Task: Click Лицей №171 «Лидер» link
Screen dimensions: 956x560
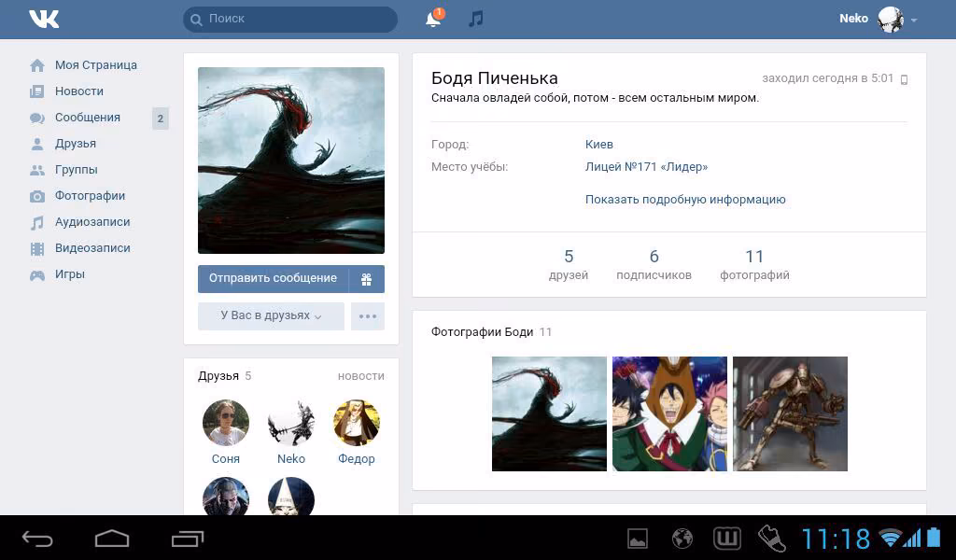Action: 646,167
